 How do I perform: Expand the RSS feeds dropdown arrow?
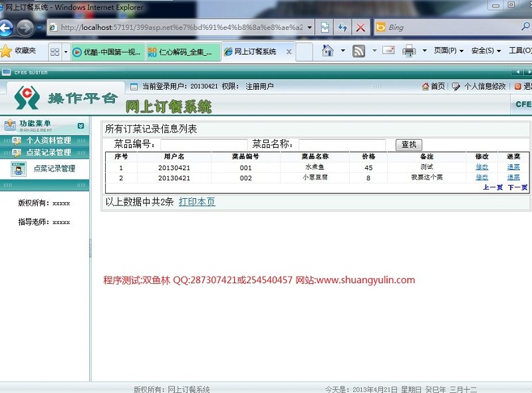tap(374, 51)
